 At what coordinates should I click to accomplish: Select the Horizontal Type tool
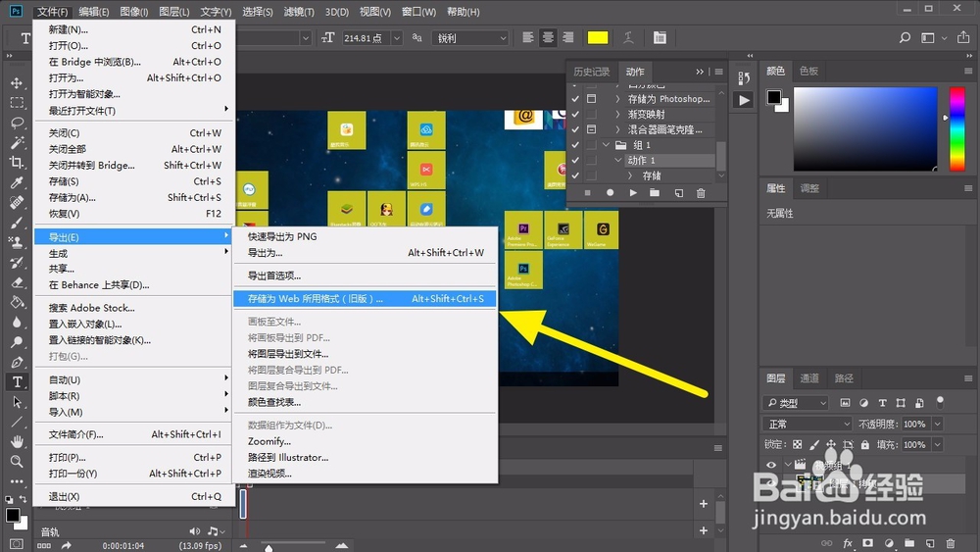[x=17, y=381]
